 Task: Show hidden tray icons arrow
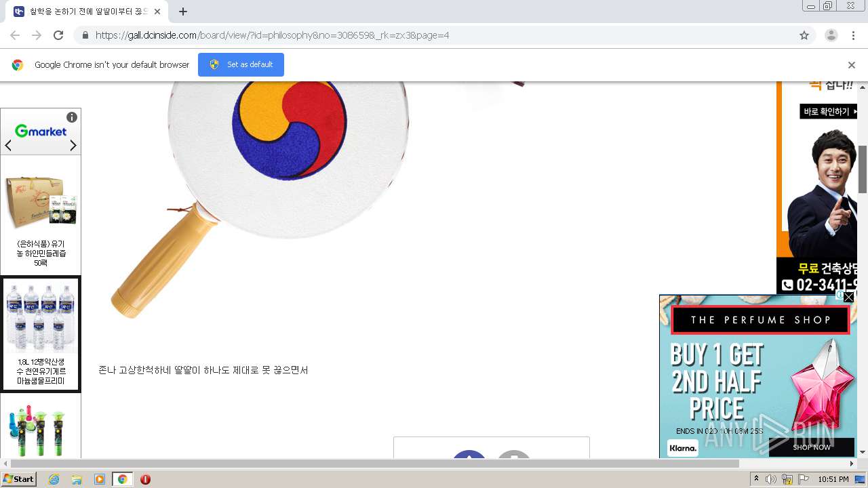click(757, 479)
